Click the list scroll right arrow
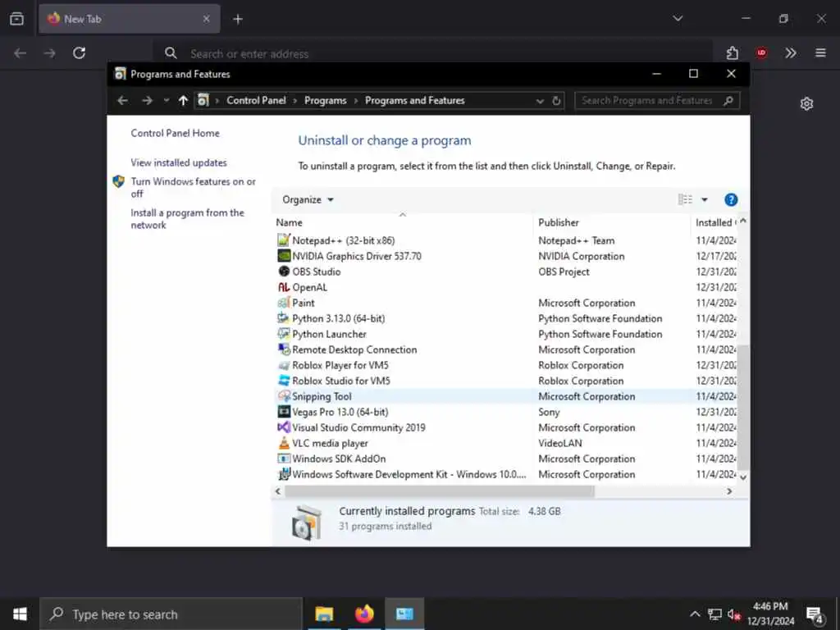Screen dimensions: 840x630 tap(729, 491)
